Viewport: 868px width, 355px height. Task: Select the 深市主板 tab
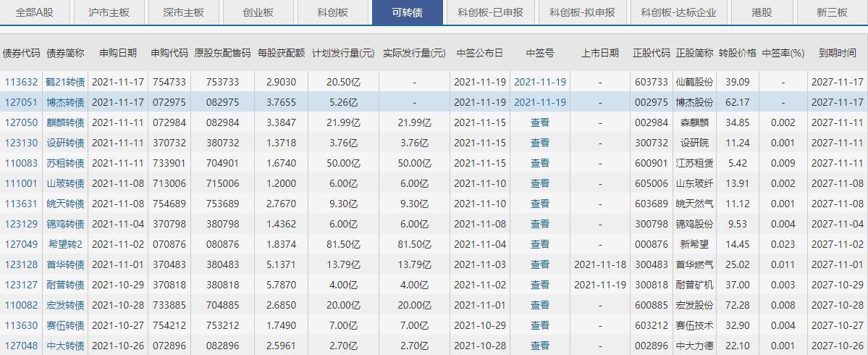(x=184, y=12)
